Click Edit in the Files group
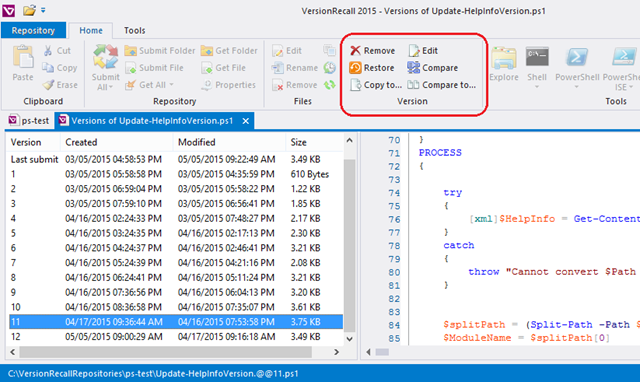Image resolution: width=640 pixels, height=382 pixels. (x=287, y=51)
